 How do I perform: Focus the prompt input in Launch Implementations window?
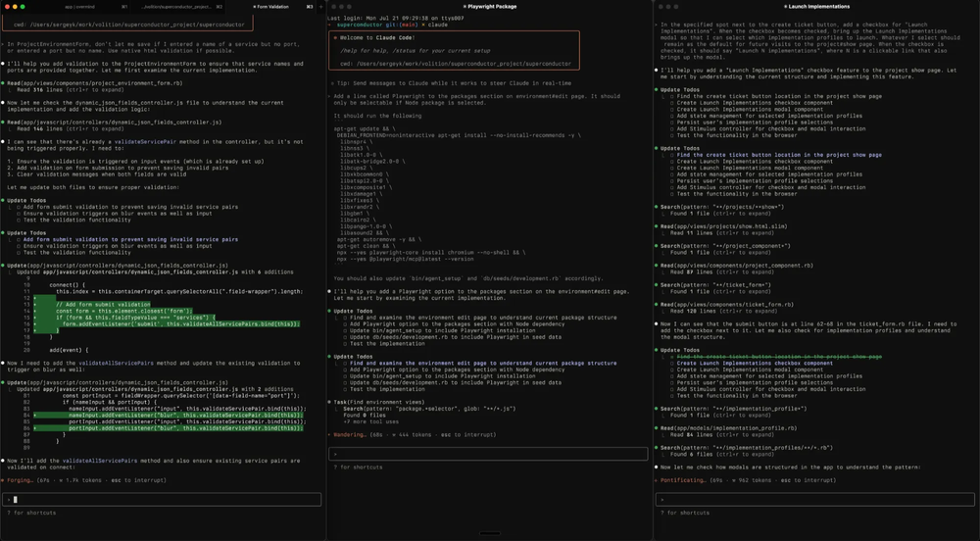point(813,500)
